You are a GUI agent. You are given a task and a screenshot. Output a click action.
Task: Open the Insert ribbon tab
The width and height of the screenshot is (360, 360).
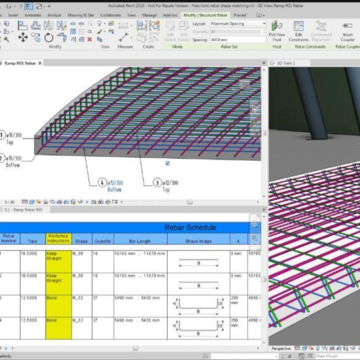coord(13,15)
